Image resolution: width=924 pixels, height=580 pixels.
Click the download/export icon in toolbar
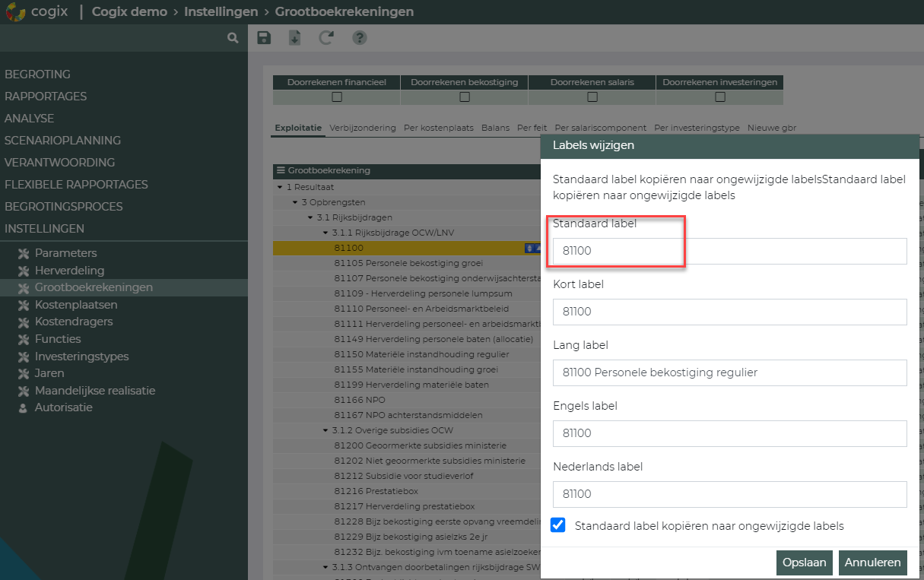coord(295,38)
